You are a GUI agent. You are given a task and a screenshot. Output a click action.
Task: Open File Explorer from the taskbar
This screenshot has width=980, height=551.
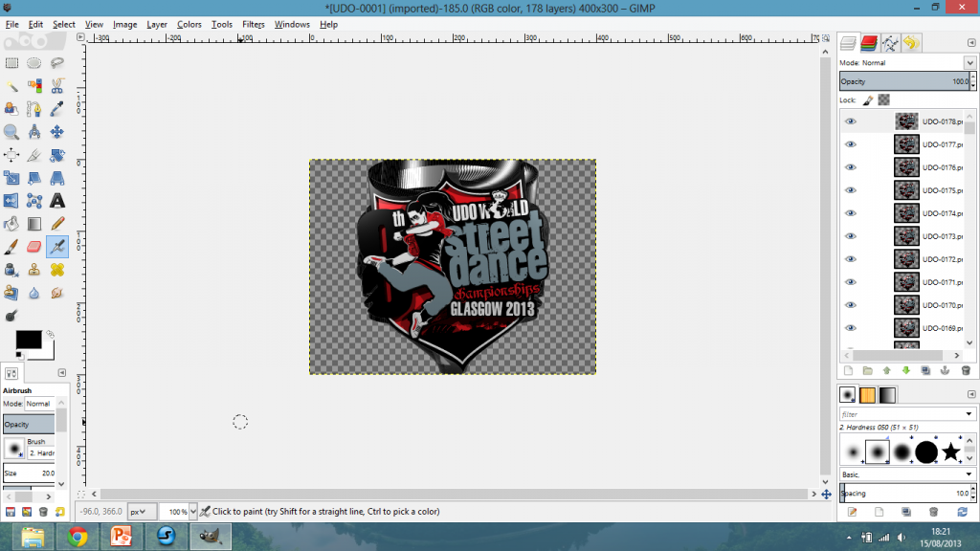click(x=33, y=537)
